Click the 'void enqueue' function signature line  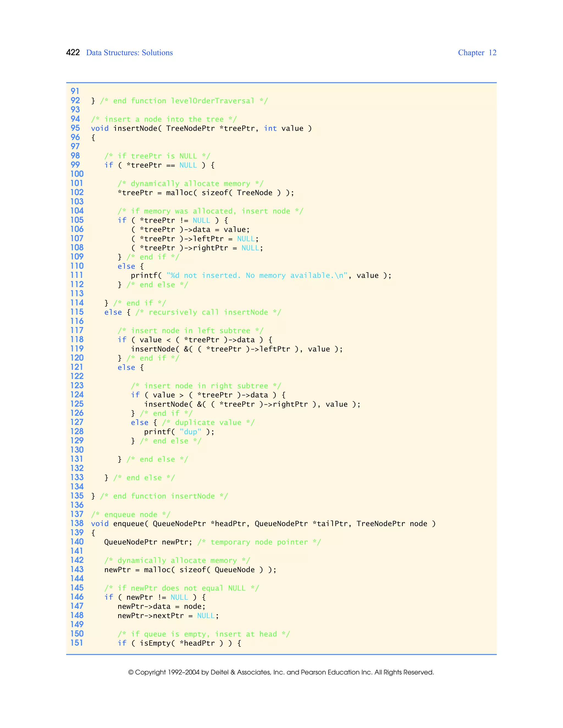(263, 524)
